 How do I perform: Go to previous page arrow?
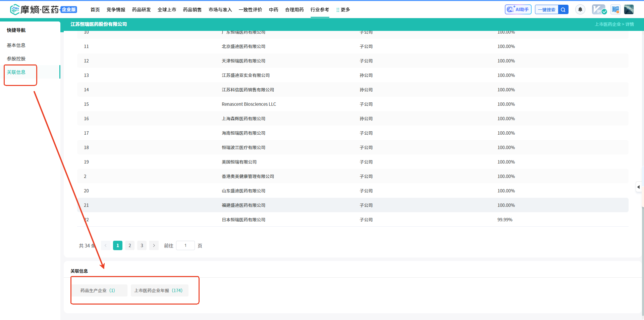pos(106,245)
